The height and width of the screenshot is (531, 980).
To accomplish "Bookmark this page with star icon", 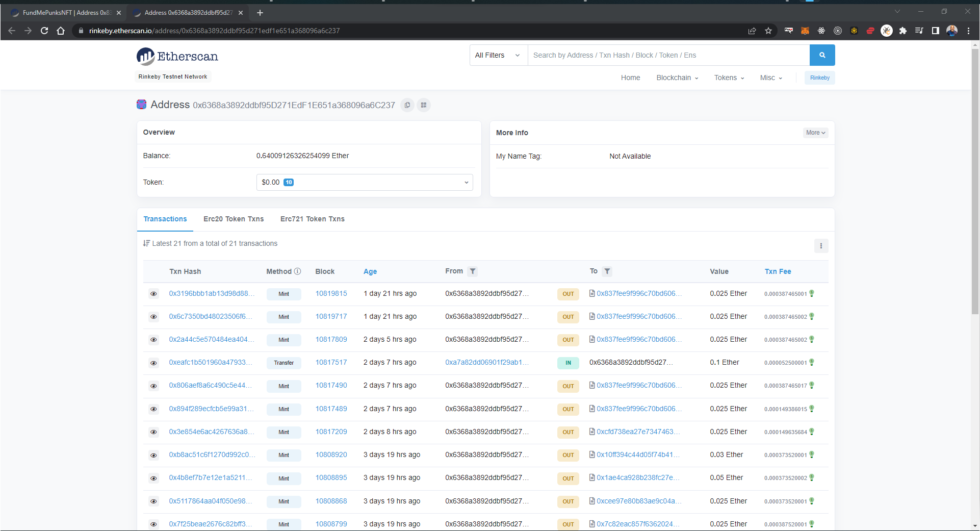I will pos(768,31).
